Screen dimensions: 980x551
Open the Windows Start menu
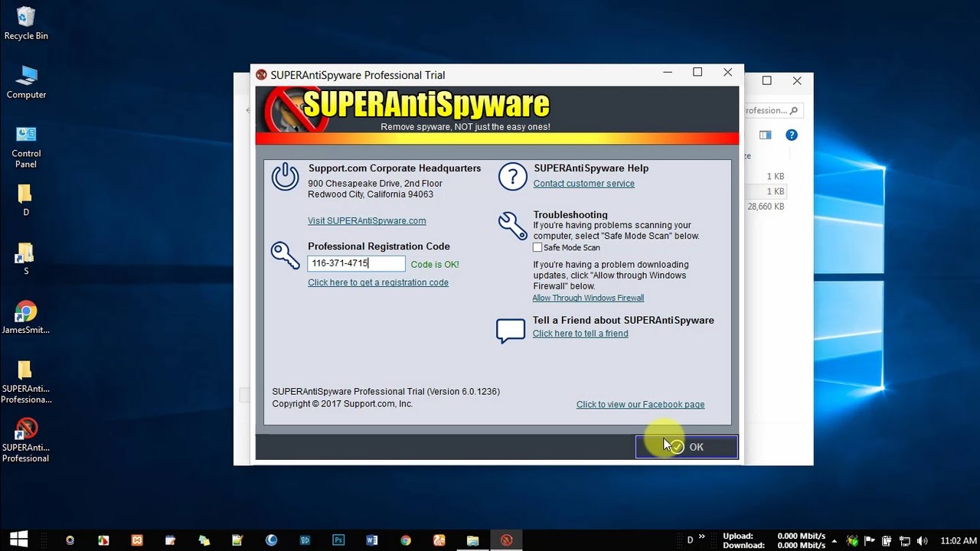point(18,540)
